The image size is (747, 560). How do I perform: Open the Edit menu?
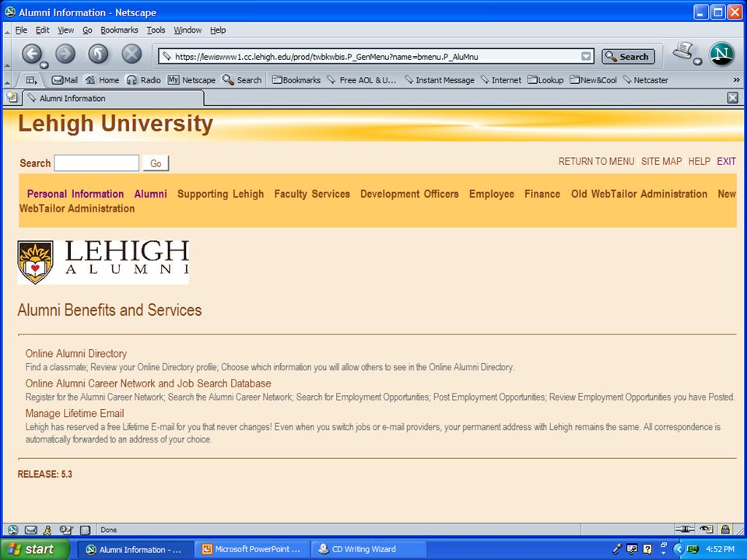(42, 30)
